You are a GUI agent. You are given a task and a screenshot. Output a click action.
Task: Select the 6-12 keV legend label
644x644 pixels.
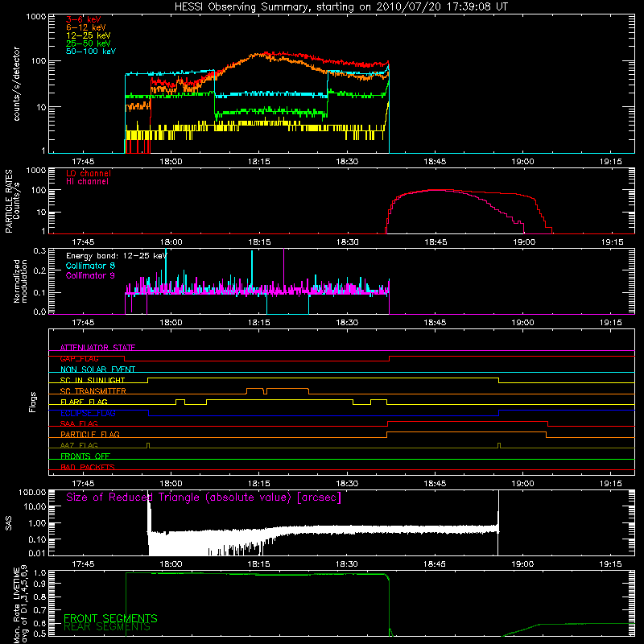86,27
